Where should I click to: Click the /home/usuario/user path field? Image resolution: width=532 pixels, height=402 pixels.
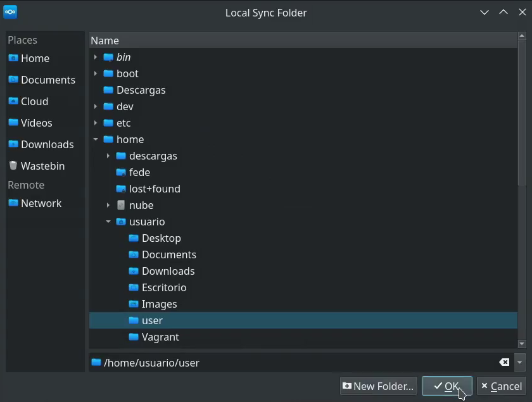[298, 363]
